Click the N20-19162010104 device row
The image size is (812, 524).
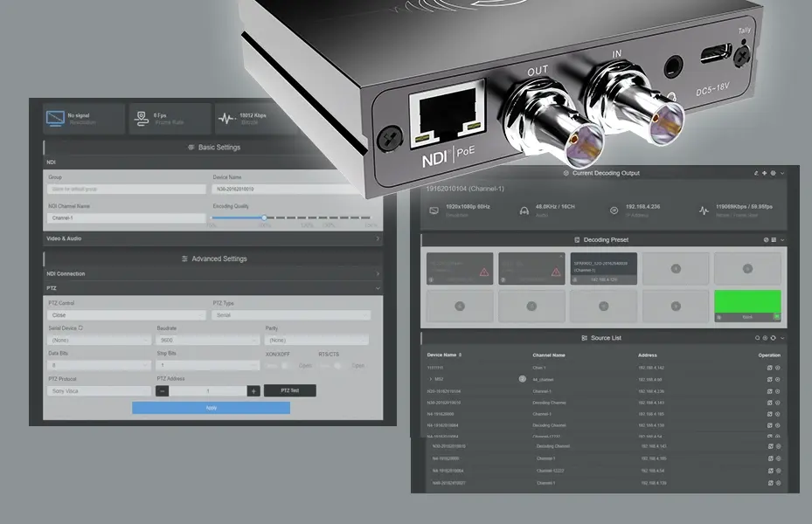point(603,391)
